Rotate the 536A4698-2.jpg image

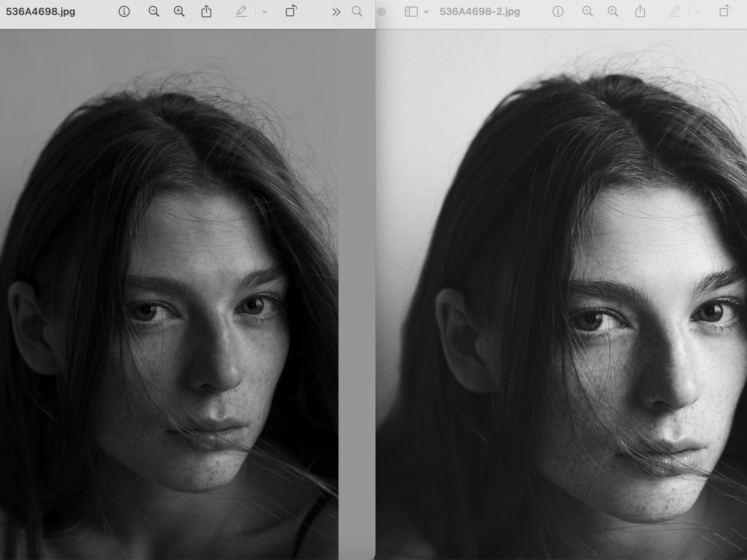coord(725,11)
